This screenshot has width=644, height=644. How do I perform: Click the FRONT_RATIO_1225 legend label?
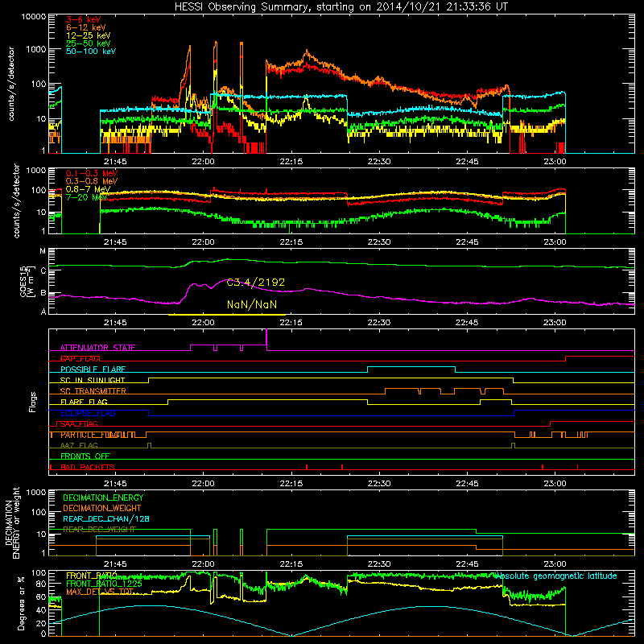click(x=105, y=584)
